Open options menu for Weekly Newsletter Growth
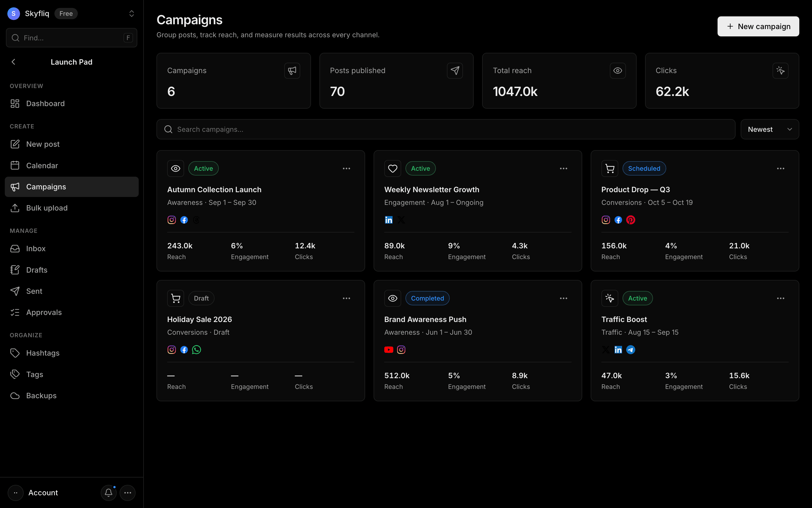This screenshot has height=508, width=812. (563, 168)
